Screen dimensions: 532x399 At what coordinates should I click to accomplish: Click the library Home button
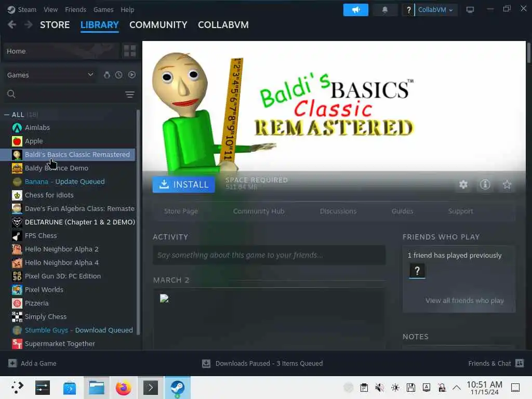[x=61, y=51]
